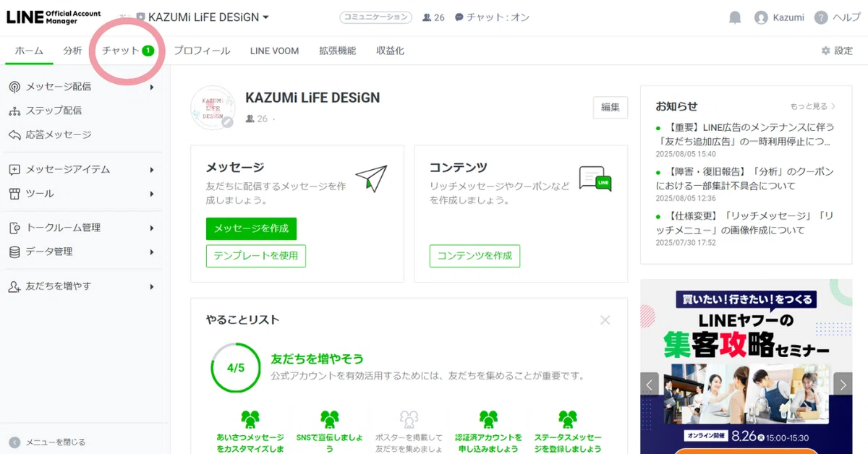Click the friends count 26 icon in header

pos(433,17)
